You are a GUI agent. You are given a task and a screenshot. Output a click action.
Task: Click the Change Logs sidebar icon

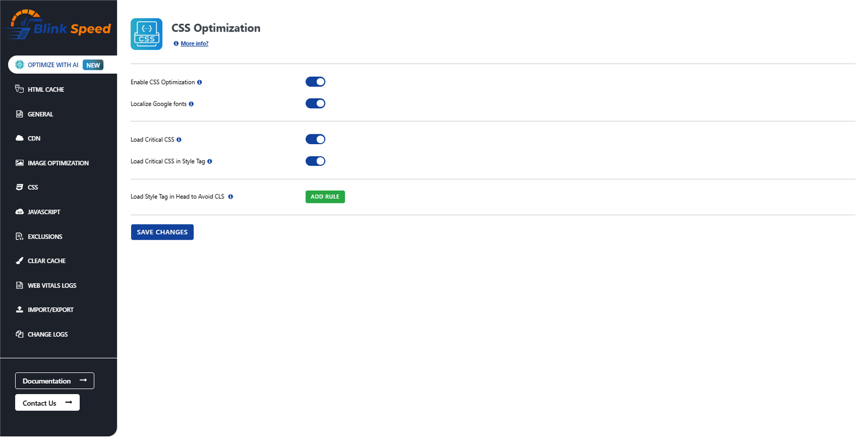tap(20, 334)
